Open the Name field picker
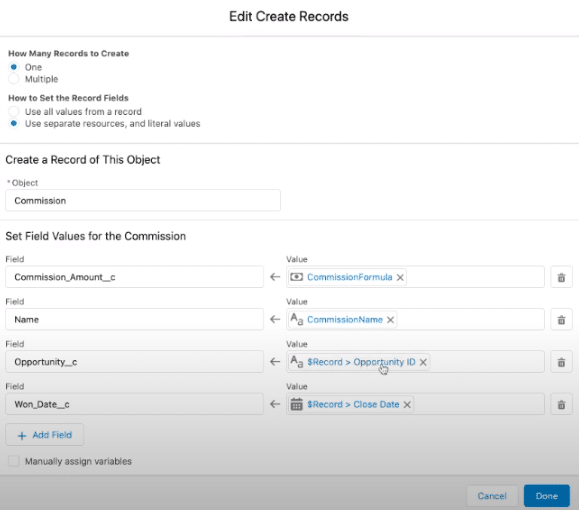This screenshot has height=510, width=579. (134, 319)
